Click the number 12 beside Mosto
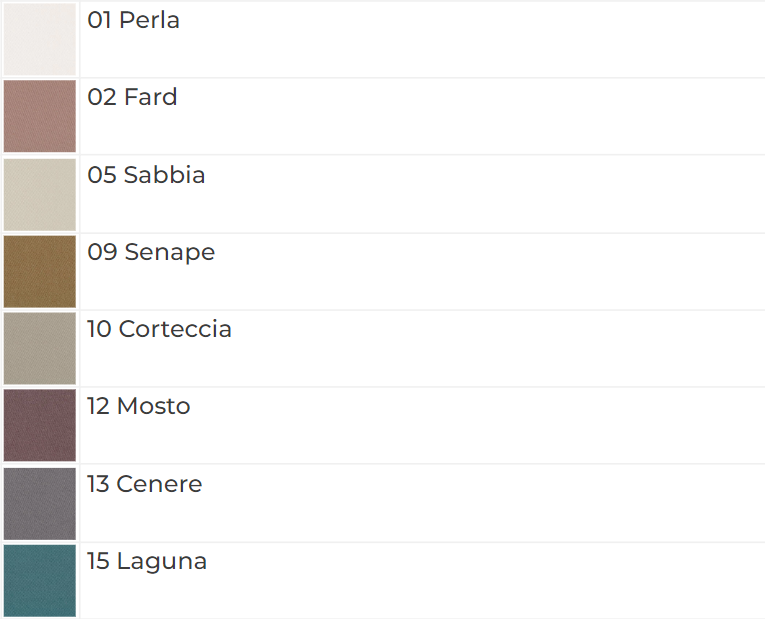This screenshot has height=619, width=765. (98, 406)
